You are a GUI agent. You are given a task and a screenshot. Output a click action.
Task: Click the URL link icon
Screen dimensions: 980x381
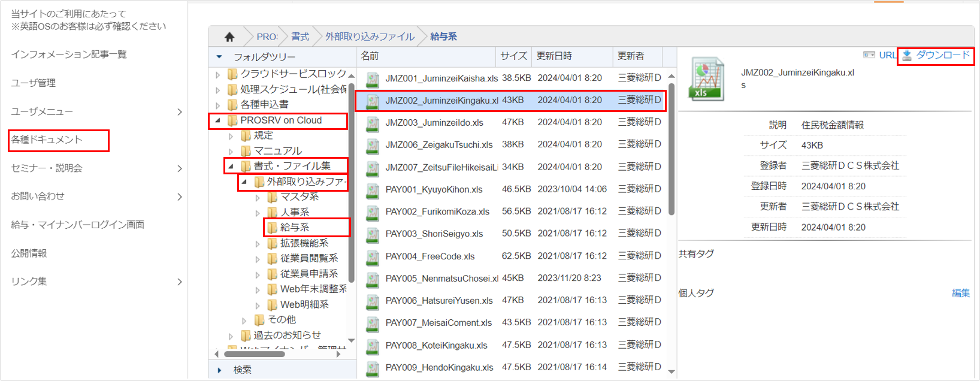pyautogui.click(x=869, y=55)
